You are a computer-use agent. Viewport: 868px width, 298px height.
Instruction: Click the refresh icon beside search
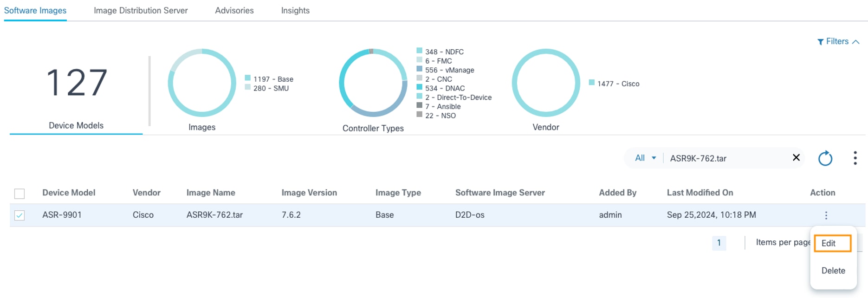pyautogui.click(x=825, y=158)
